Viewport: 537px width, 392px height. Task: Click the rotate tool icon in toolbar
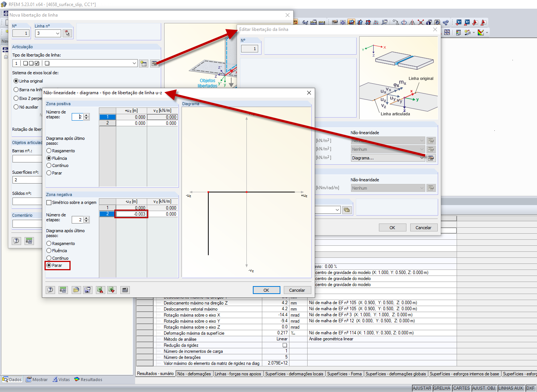404,23
